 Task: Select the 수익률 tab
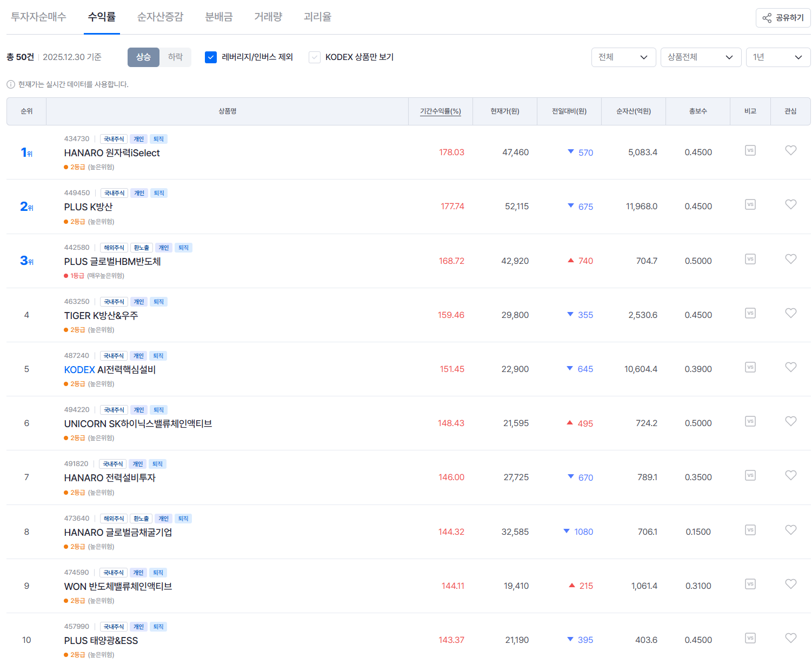tap(102, 17)
